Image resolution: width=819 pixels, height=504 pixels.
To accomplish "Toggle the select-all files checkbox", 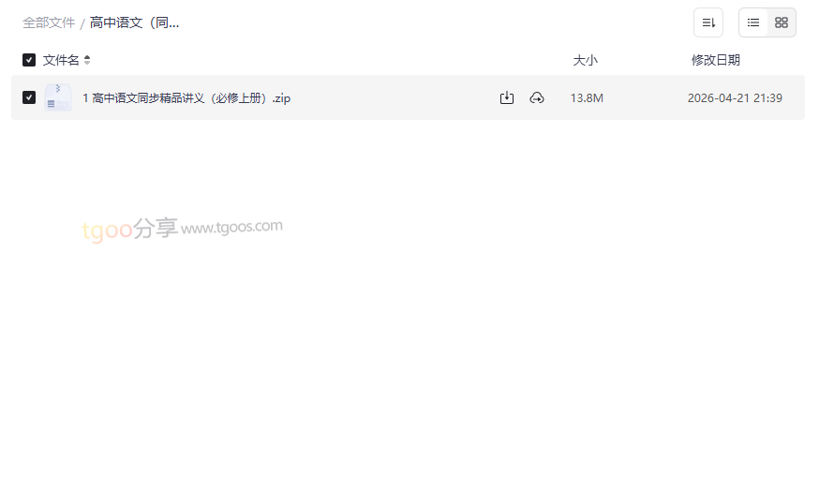I will click(x=29, y=60).
